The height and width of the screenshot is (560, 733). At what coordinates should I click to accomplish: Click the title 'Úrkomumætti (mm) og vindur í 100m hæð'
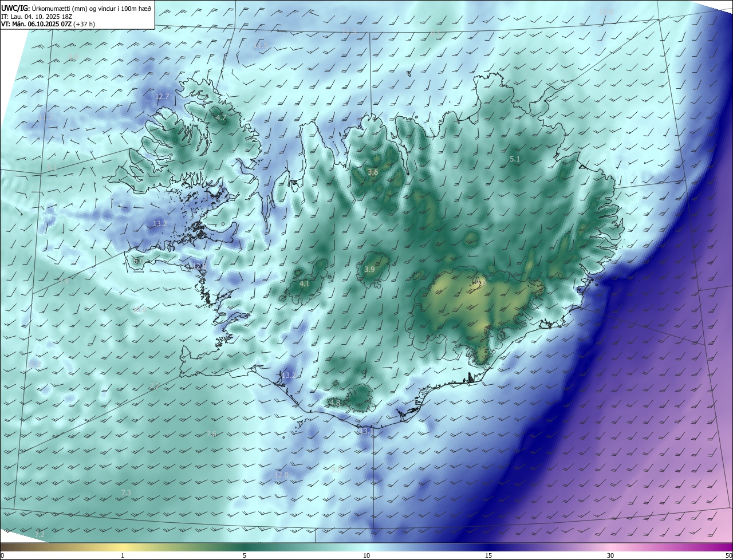[90, 8]
